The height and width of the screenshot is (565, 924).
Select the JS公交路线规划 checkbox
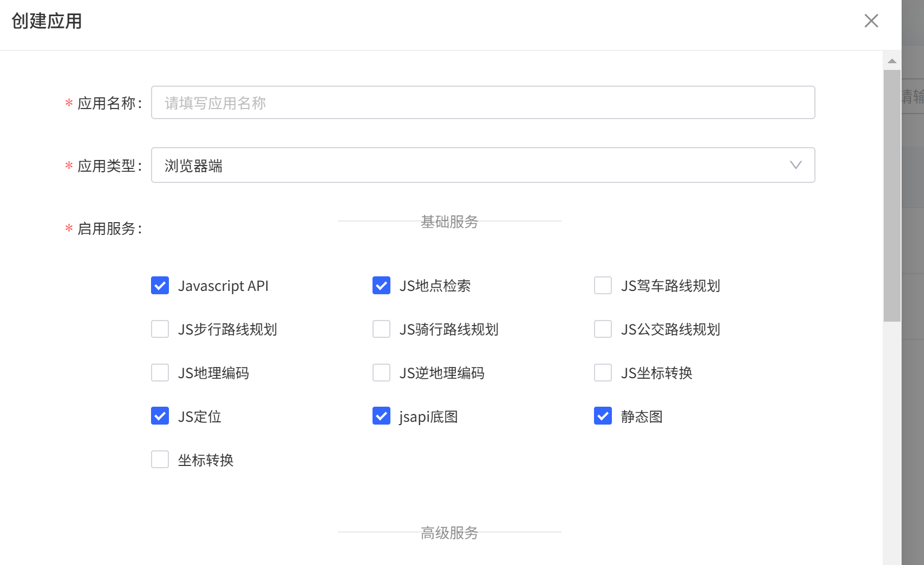[603, 329]
